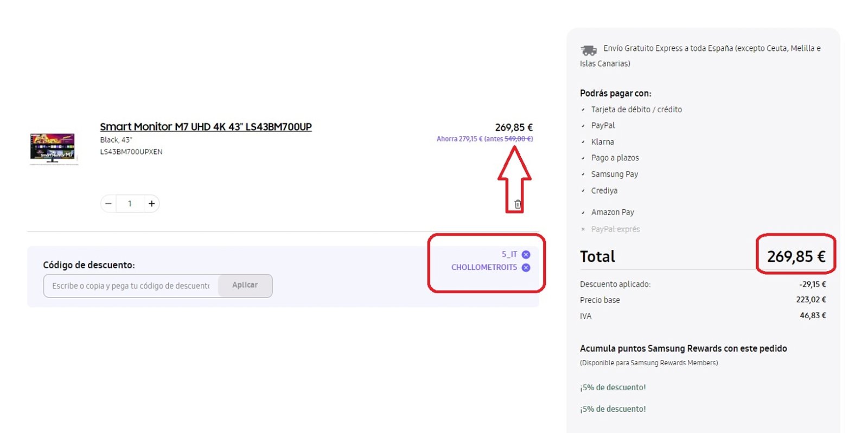Remove the CHOLLOMETROIT5 discount code

(526, 267)
